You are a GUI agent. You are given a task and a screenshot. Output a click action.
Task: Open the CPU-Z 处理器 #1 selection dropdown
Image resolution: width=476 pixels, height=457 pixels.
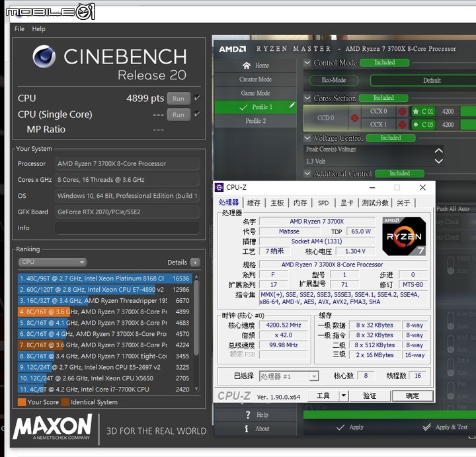tap(289, 376)
